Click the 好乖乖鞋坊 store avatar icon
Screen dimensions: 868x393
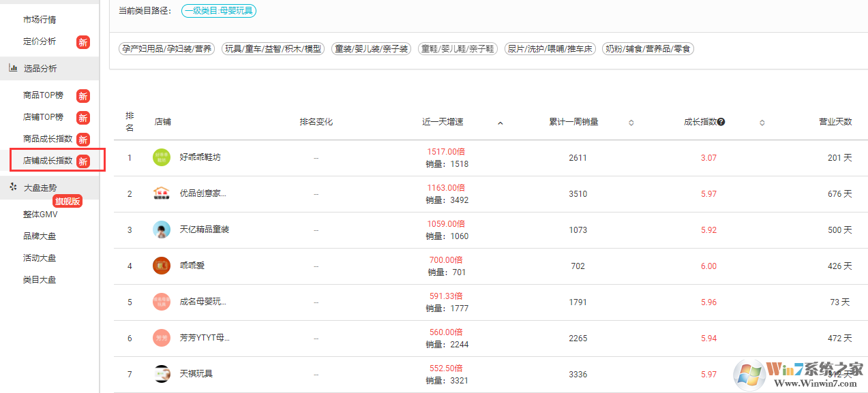(162, 157)
